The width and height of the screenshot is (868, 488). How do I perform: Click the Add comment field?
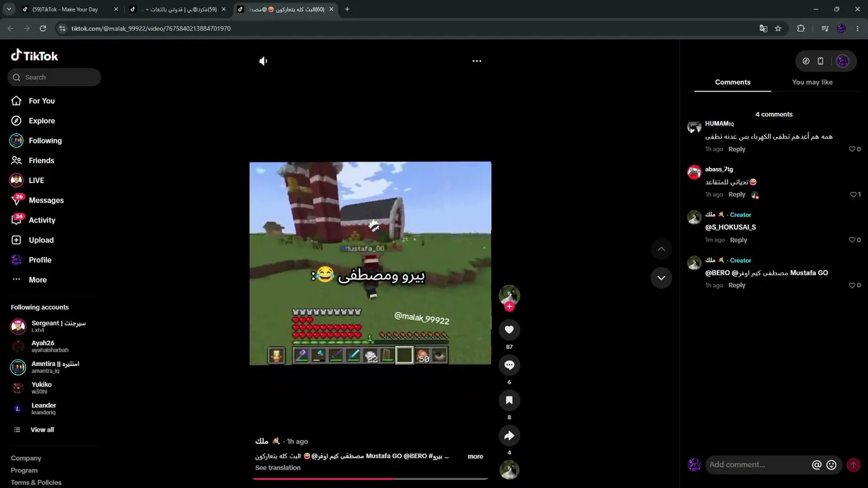point(758,465)
